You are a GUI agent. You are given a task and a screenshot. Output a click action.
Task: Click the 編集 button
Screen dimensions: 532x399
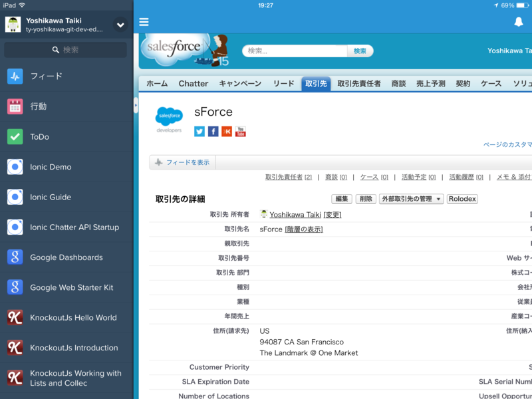click(341, 199)
